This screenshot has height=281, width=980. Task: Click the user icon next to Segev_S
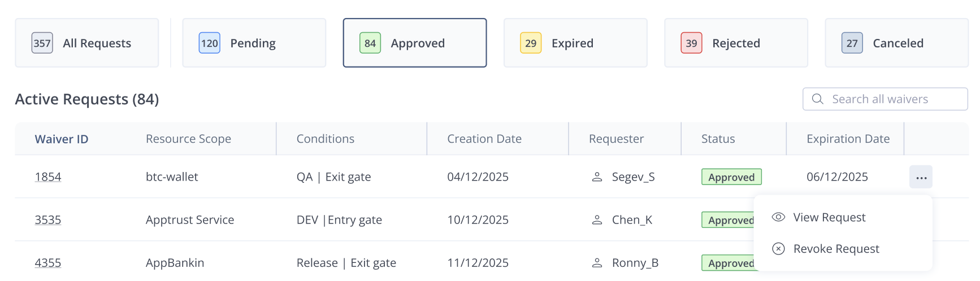[597, 177]
